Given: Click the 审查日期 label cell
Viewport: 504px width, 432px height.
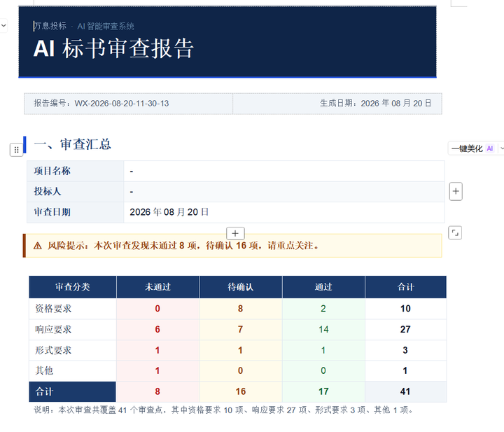Looking at the screenshot, I should [76, 212].
